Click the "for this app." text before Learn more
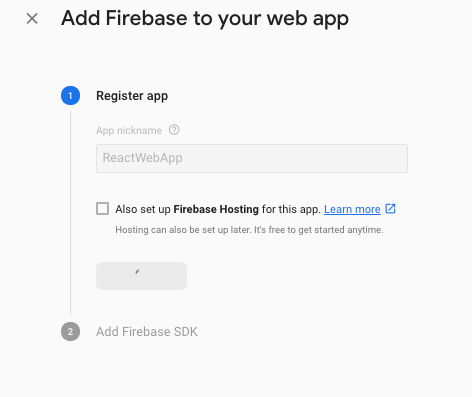Image resolution: width=472 pixels, height=397 pixels. pyautogui.click(x=291, y=209)
